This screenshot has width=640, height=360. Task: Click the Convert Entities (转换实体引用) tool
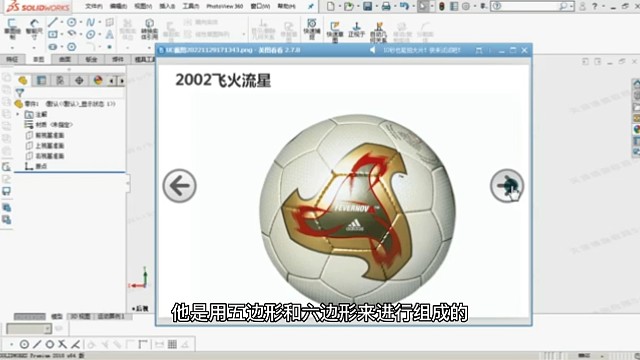click(x=149, y=29)
